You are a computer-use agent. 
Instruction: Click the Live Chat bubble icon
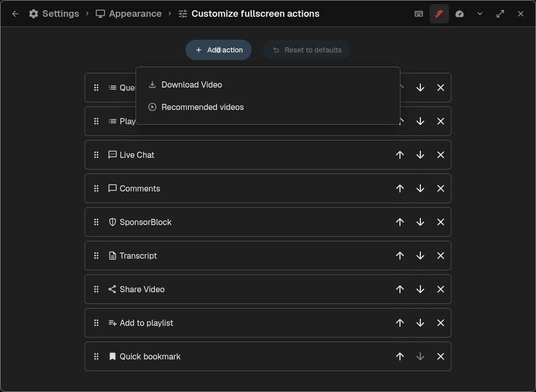[x=113, y=155]
